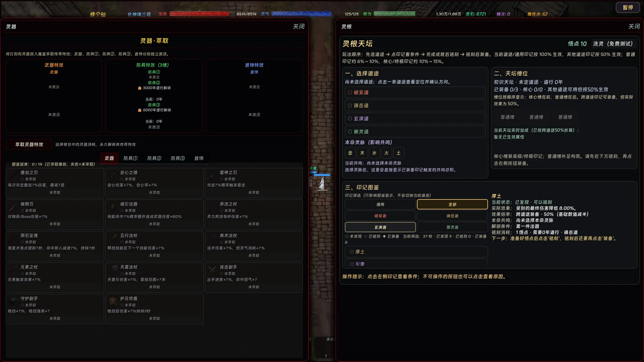The width and height of the screenshot is (644, 362).
Task: Click the 化神境三层 realm label
Action: pos(139,14)
